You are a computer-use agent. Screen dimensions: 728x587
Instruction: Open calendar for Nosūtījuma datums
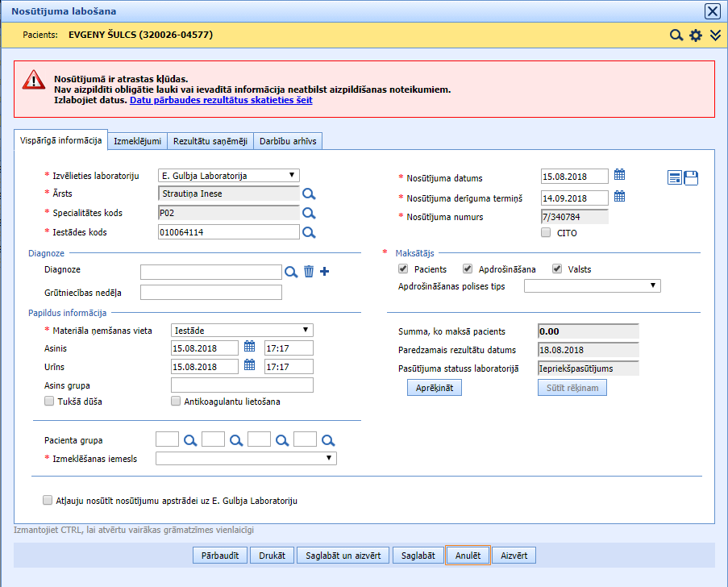coord(619,175)
